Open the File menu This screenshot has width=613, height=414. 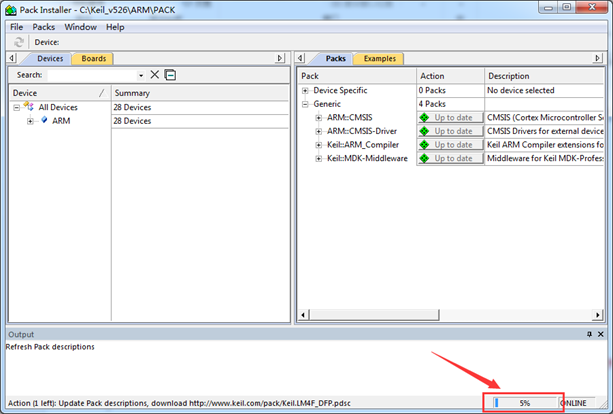(x=16, y=27)
